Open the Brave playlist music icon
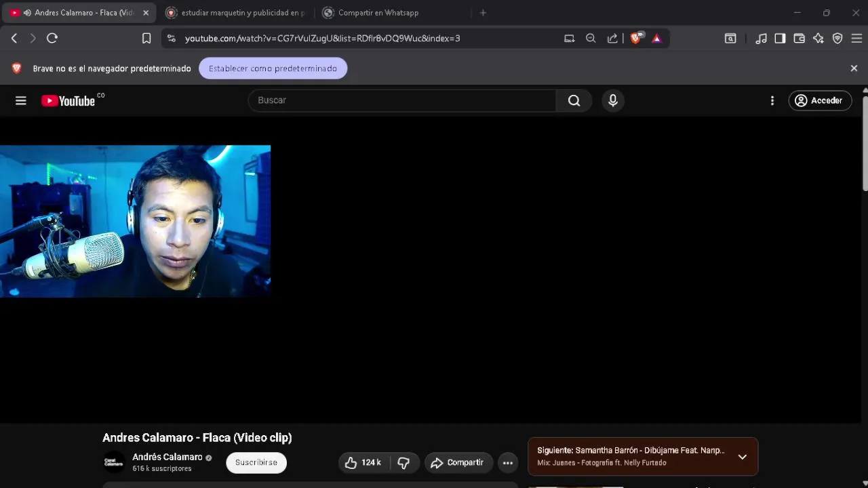Viewport: 868px width, 488px height. 762,39
